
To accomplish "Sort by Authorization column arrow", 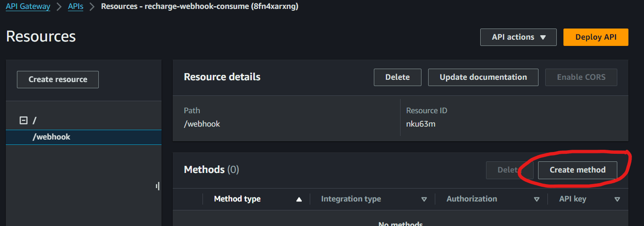I will click(537, 199).
